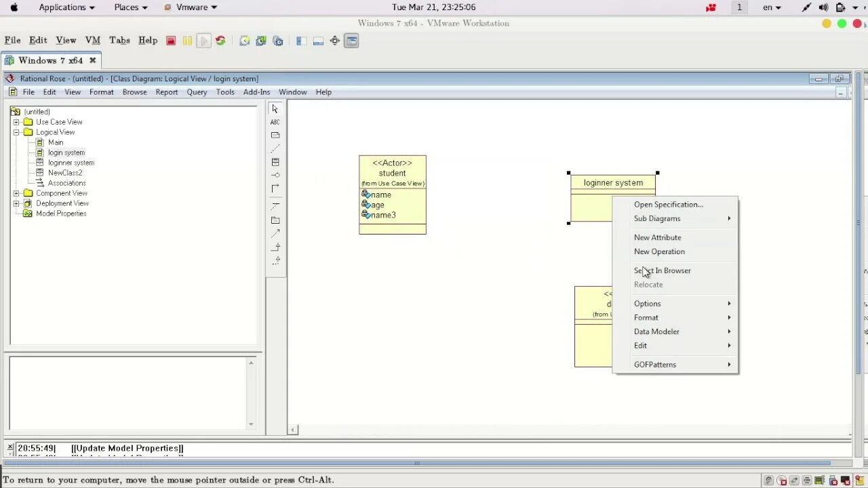Select the student actor class box
The width and height of the screenshot is (868, 488).
tap(393, 195)
